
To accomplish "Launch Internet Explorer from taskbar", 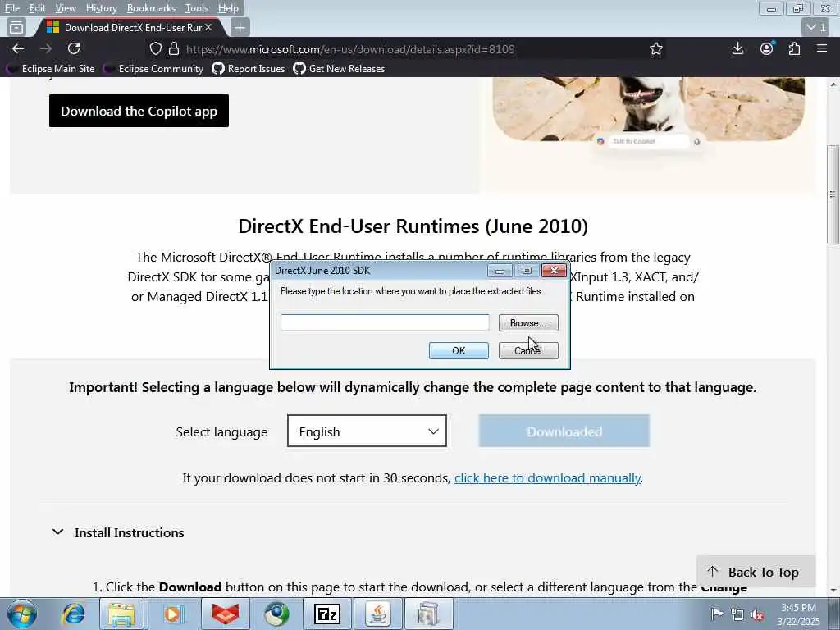I will tap(73, 614).
